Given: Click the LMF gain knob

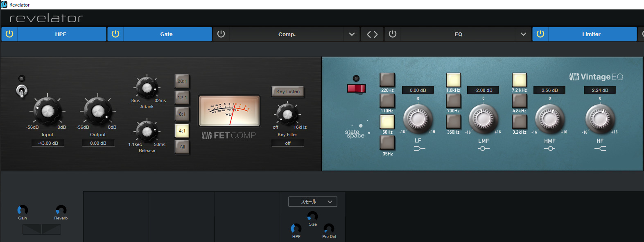Looking at the screenshot, I should pos(483,119).
